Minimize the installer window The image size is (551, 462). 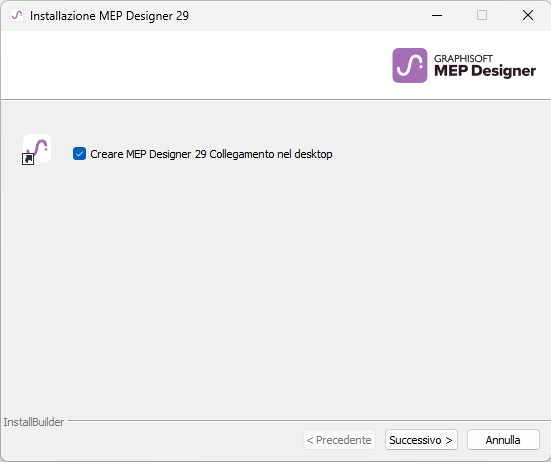[x=437, y=15]
